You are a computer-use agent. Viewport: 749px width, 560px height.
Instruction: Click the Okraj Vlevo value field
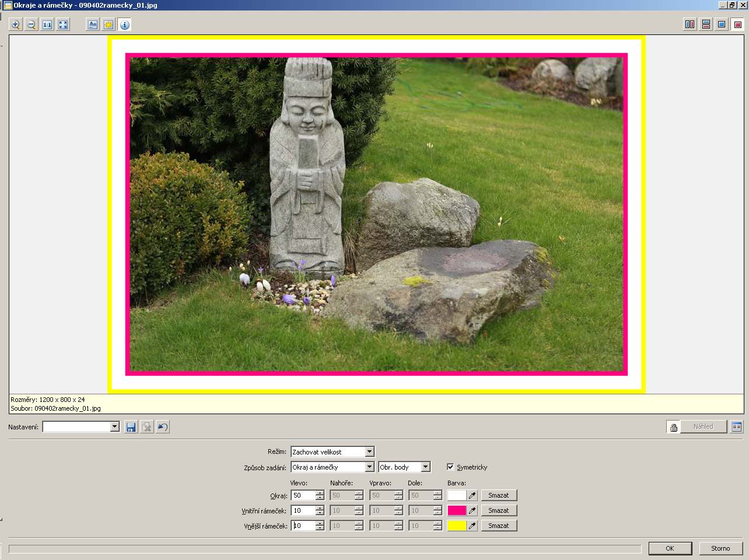303,495
